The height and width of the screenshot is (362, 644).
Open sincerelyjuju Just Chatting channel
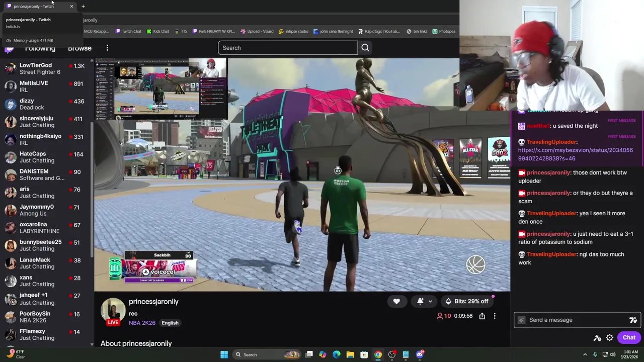pos(46,122)
